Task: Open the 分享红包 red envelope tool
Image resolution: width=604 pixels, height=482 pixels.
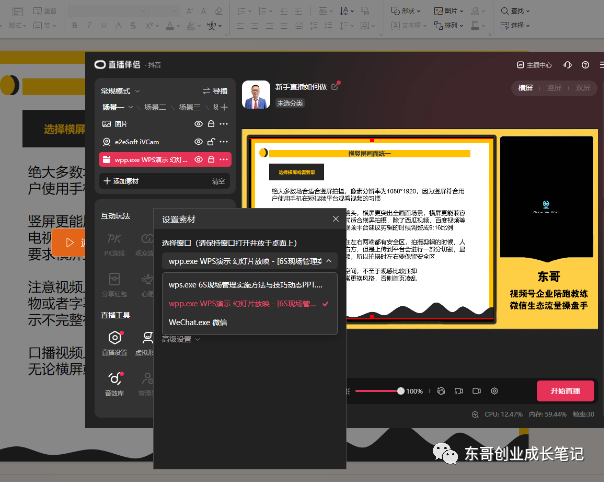Action: click(114, 284)
